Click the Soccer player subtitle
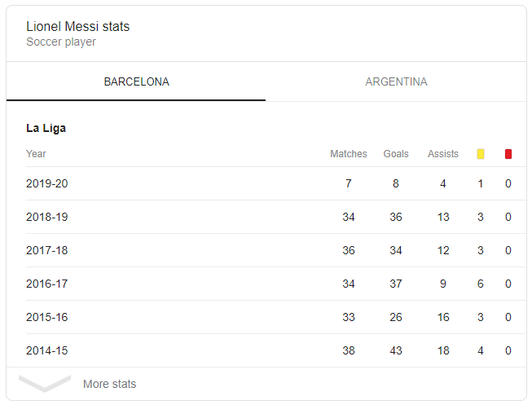The width and height of the screenshot is (532, 405). [60, 42]
